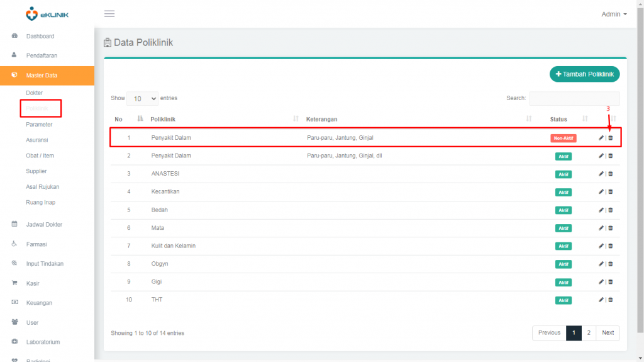Open the Supplier submenu item
Screen dimensions: 644x362
click(x=36, y=171)
